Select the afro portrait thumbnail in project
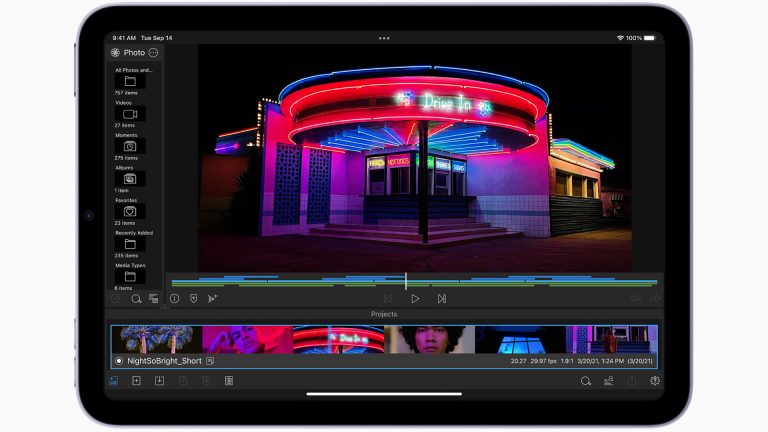This screenshot has height=432, width=768. [x=430, y=339]
